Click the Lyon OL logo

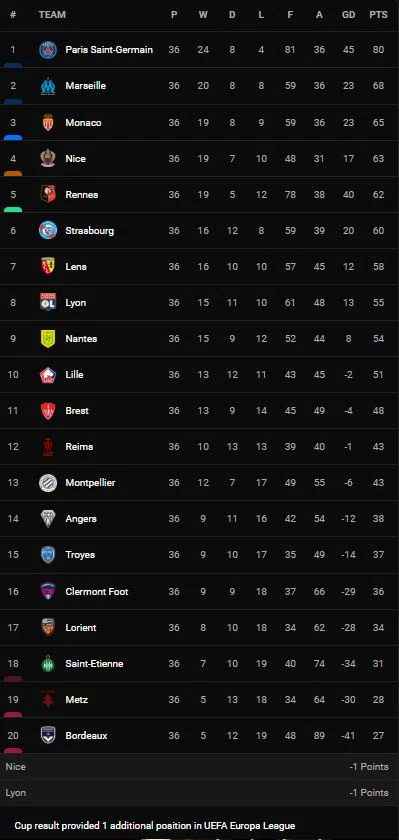point(48,302)
